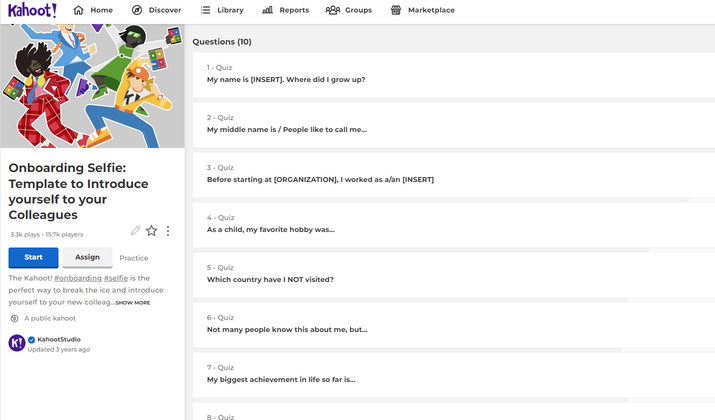715x420 pixels.
Task: Click the '3.3k plays · 15.7k players' stats text
Action: coord(47,234)
